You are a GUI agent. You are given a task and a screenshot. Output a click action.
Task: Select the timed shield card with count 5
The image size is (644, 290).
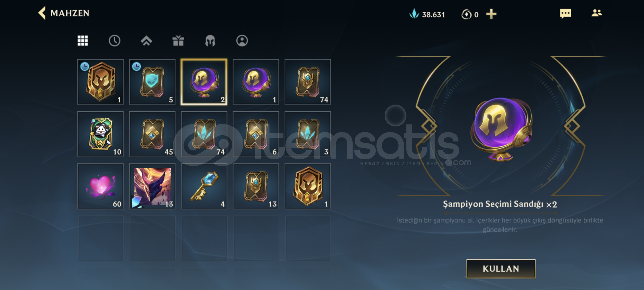[x=152, y=82]
